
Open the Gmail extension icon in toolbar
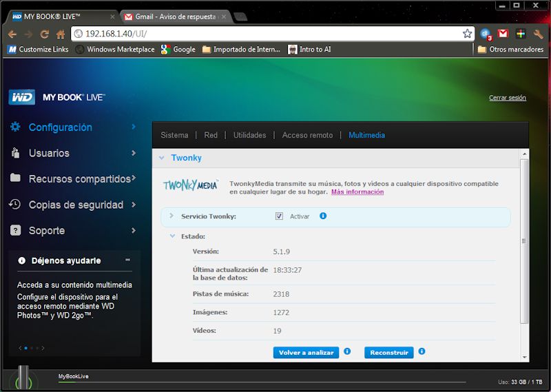(x=503, y=33)
